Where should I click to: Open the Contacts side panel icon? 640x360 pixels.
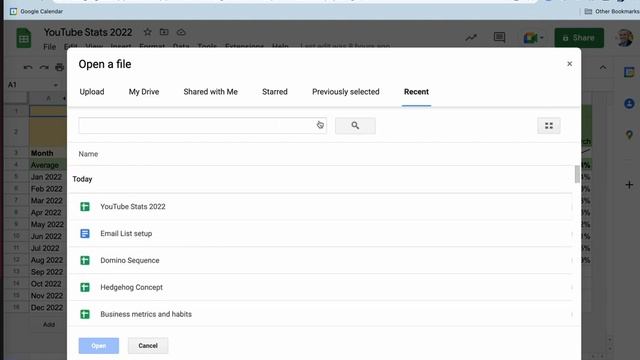pos(629,104)
